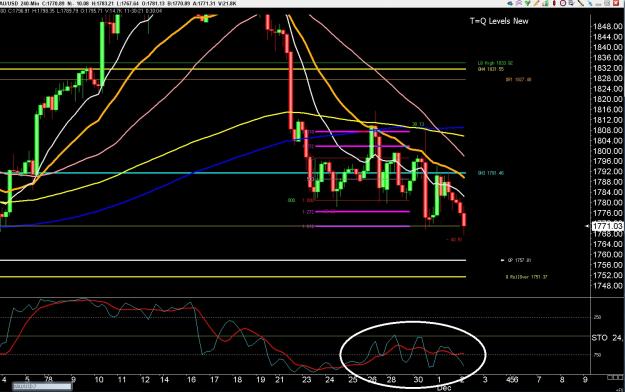Viewport: 625px width, 392px height.
Task: Select the black diagonal line drawing tool
Action: point(581,3)
